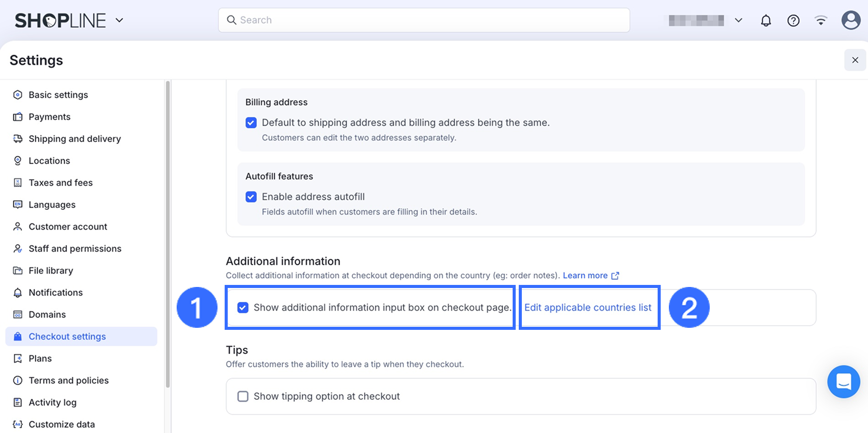Select Locations in settings sidebar
Image resolution: width=868 pixels, height=433 pixels.
point(81,161)
